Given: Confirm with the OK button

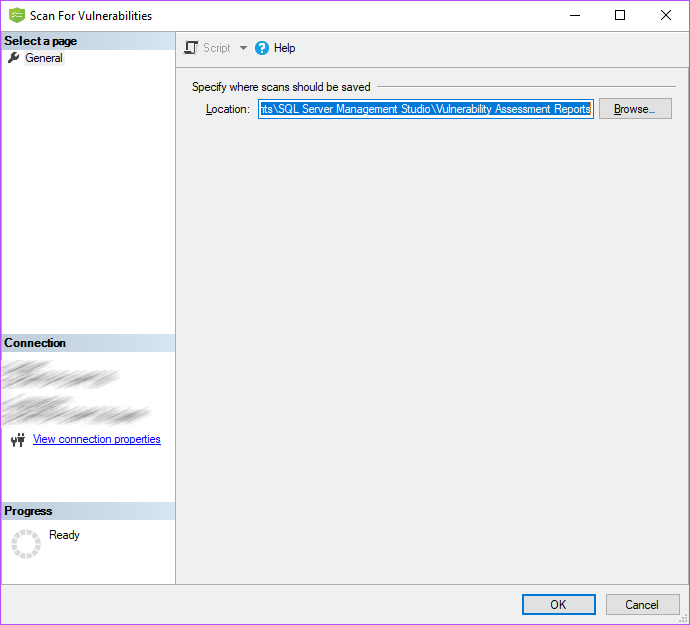Looking at the screenshot, I should click(x=558, y=604).
